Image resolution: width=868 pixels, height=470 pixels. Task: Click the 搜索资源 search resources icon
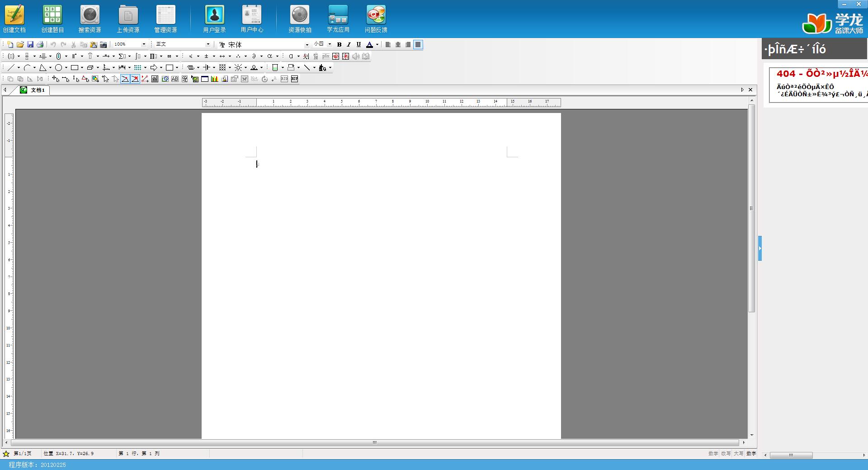pos(90,19)
